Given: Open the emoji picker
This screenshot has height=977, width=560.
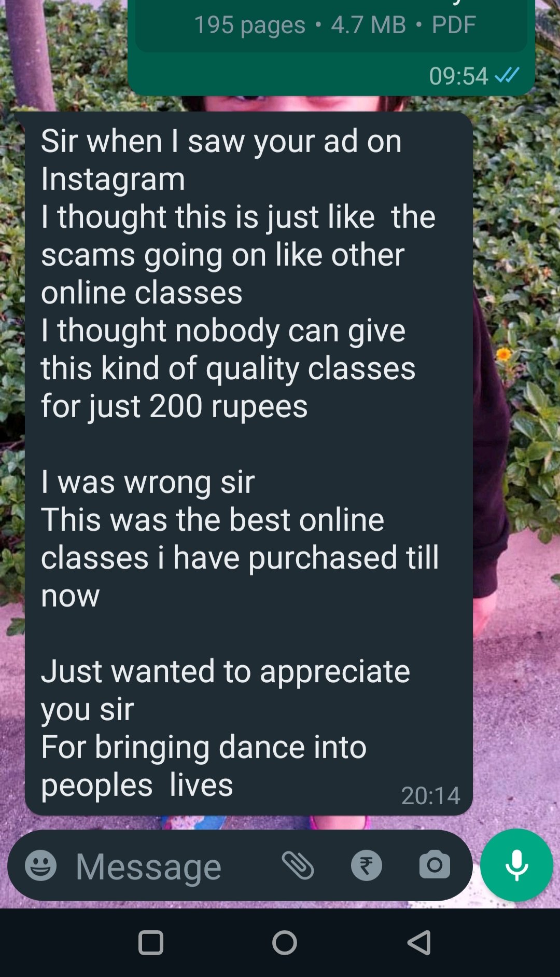Looking at the screenshot, I should click(41, 865).
